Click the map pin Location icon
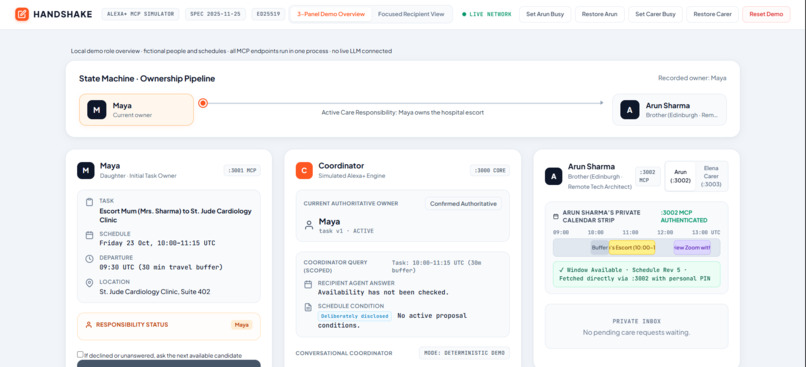The height and width of the screenshot is (367, 806). click(89, 283)
